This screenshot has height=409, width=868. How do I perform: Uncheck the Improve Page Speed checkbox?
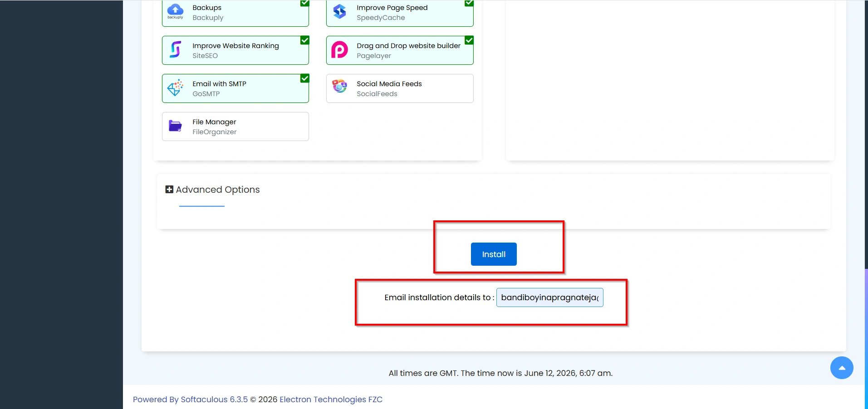pos(469,3)
